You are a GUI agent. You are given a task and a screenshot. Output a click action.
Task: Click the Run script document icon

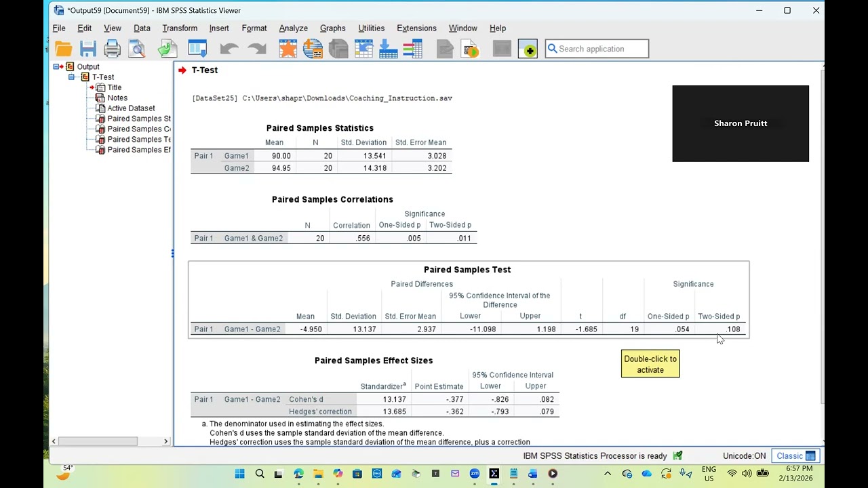click(470, 49)
